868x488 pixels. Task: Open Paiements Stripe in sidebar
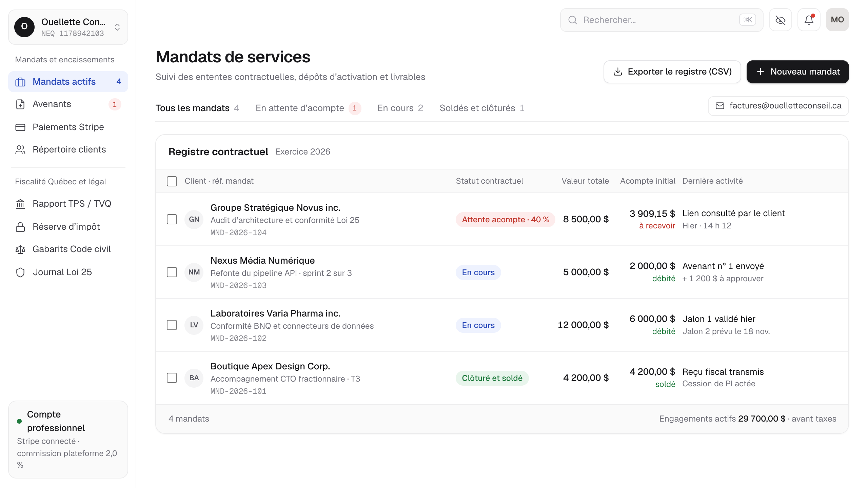[x=68, y=127]
